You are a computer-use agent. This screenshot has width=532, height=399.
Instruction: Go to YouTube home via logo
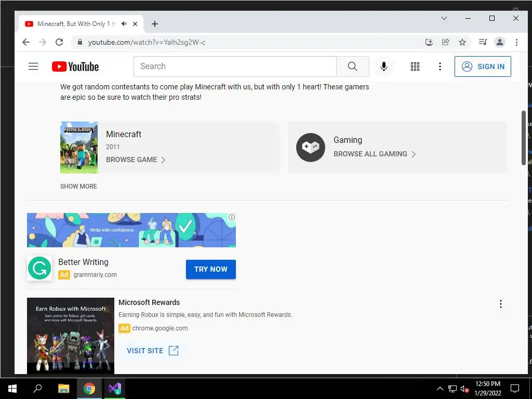click(75, 66)
